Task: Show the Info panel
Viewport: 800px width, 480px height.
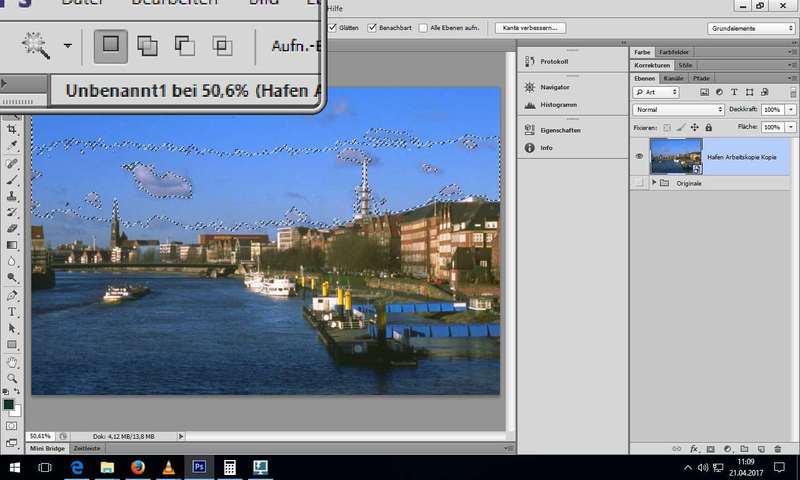Action: coord(546,148)
